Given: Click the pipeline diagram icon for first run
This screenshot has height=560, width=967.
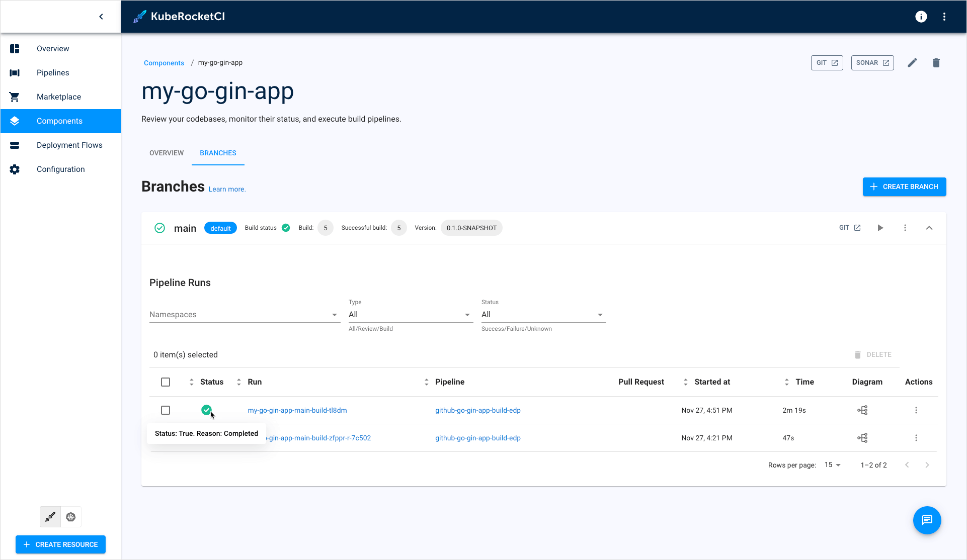Looking at the screenshot, I should point(862,410).
